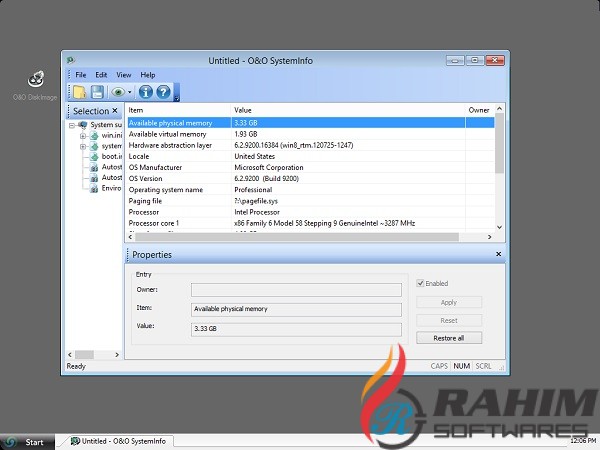This screenshot has width=600, height=450.
Task: Select the Operating system name row
Action: [x=310, y=190]
